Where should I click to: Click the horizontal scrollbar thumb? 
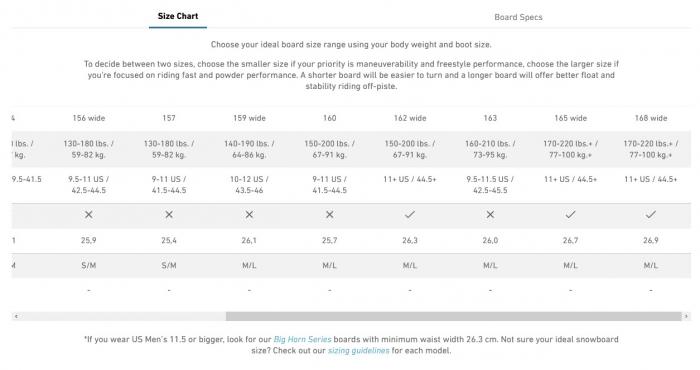click(x=454, y=316)
